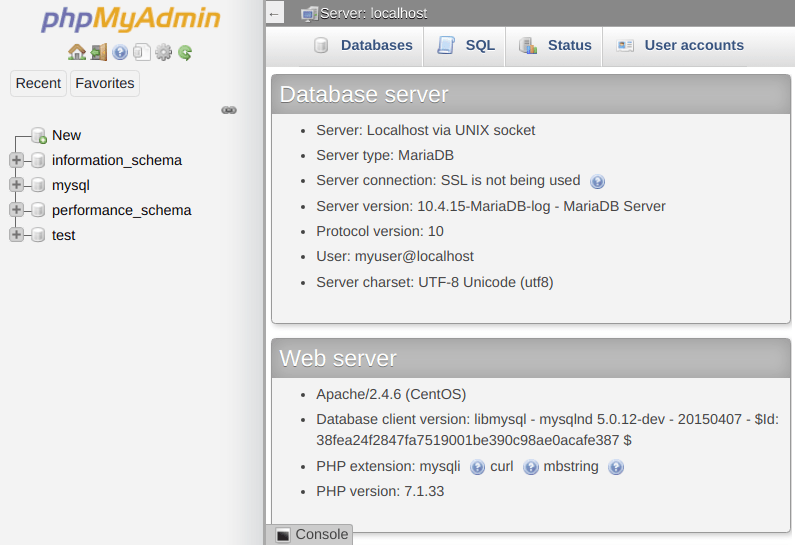Expand the mysql database tree node
Screen dimensions: 795x545
(x=16, y=185)
